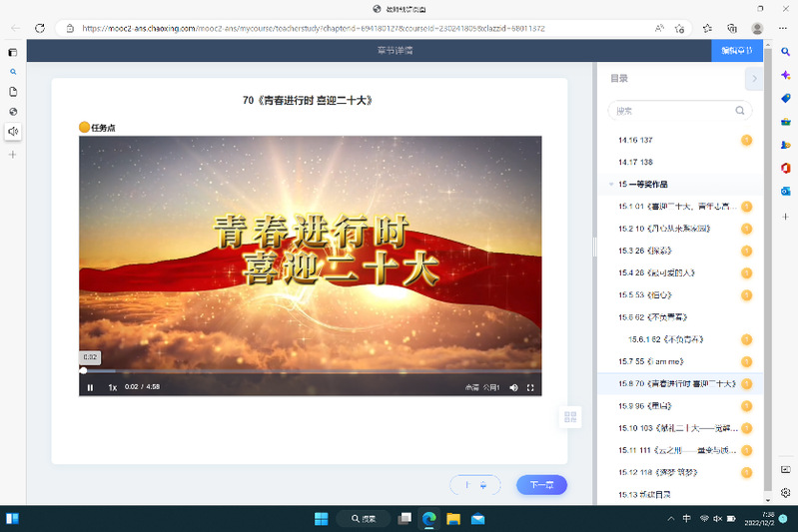Open Office icon in Edge sidebar

[x=785, y=168]
